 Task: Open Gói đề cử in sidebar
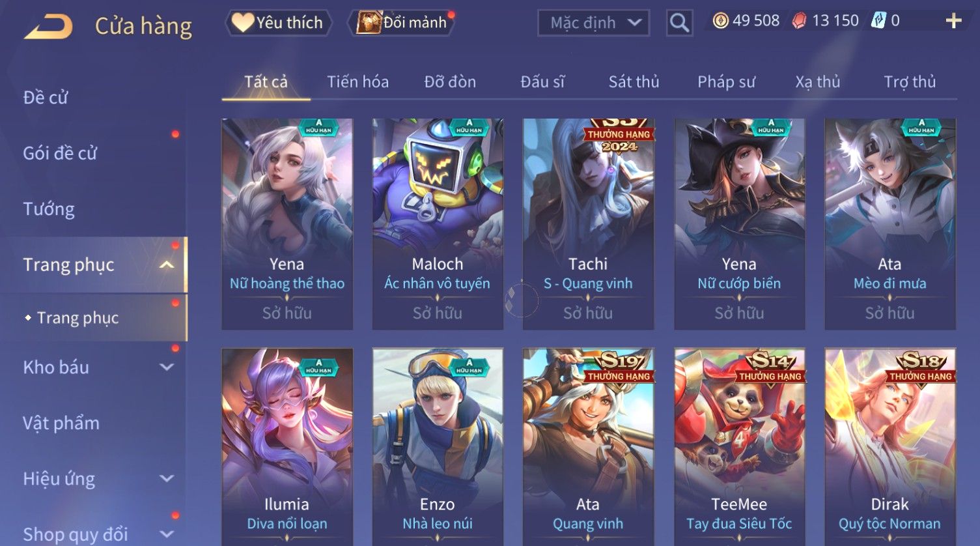(60, 154)
